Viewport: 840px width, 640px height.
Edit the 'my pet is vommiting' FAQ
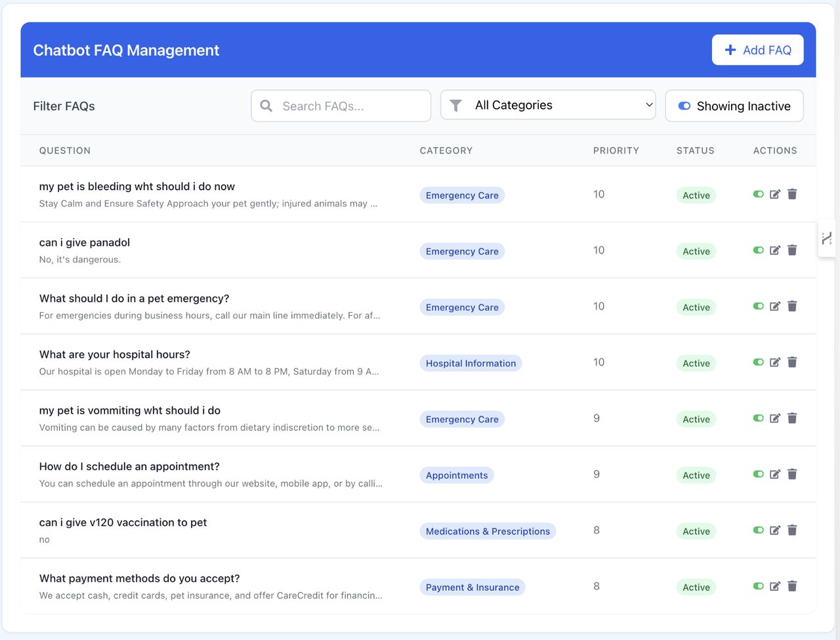click(x=775, y=418)
